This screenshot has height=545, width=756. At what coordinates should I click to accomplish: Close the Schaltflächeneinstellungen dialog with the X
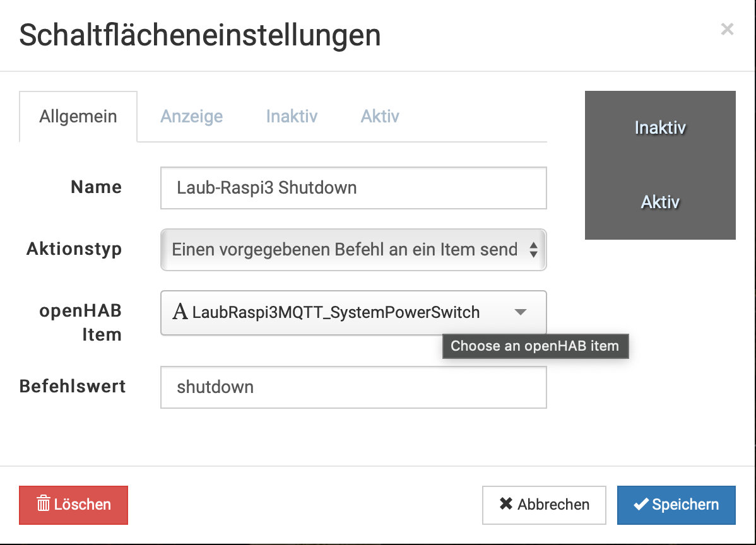727,29
